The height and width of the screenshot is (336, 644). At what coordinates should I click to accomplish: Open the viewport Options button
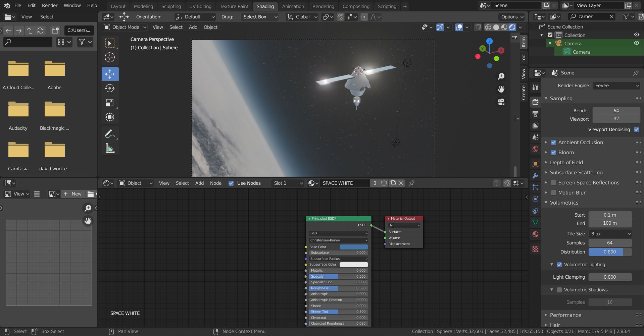coord(512,17)
